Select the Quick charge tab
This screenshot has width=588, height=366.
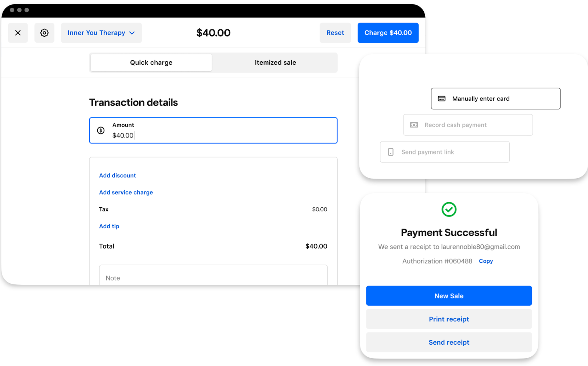(151, 62)
